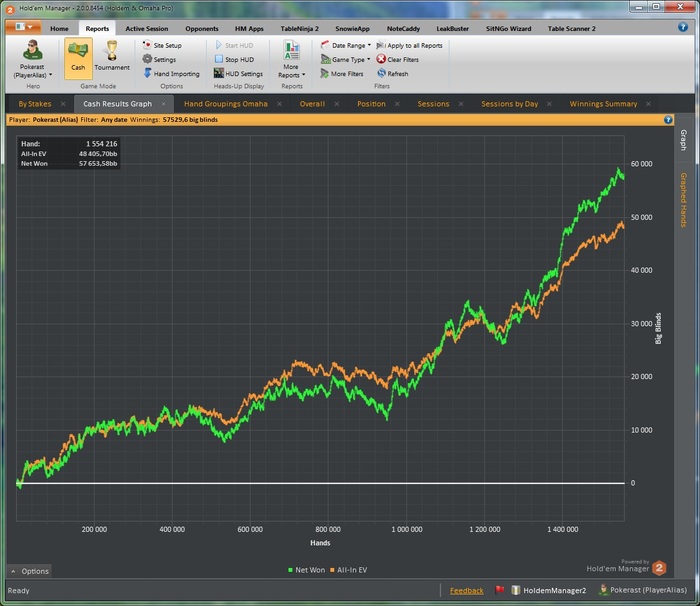The height and width of the screenshot is (606, 700).
Task: Open More Reports dropdown
Action: [292, 59]
